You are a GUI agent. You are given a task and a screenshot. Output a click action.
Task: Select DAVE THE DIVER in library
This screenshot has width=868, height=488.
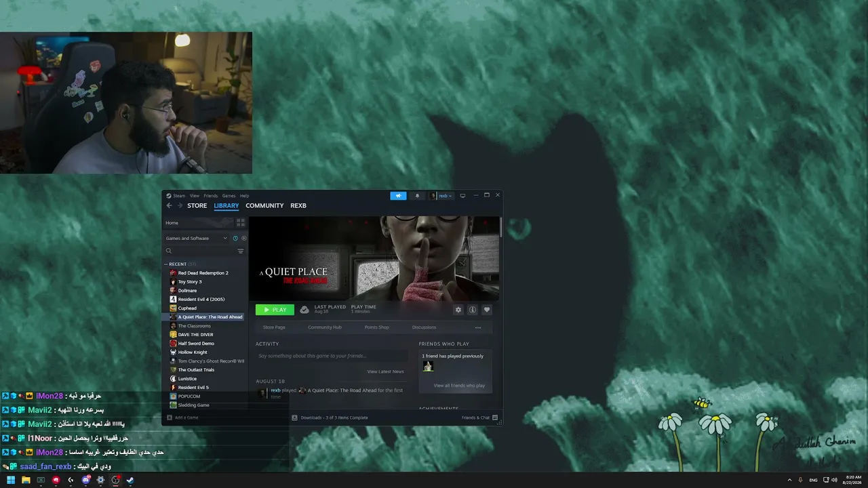tap(195, 335)
